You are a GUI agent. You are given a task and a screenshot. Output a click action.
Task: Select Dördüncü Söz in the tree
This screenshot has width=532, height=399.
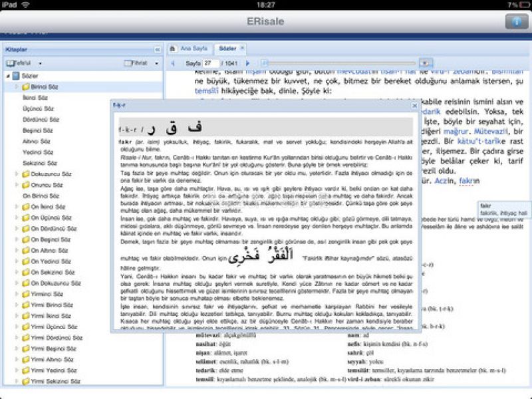tap(41, 120)
